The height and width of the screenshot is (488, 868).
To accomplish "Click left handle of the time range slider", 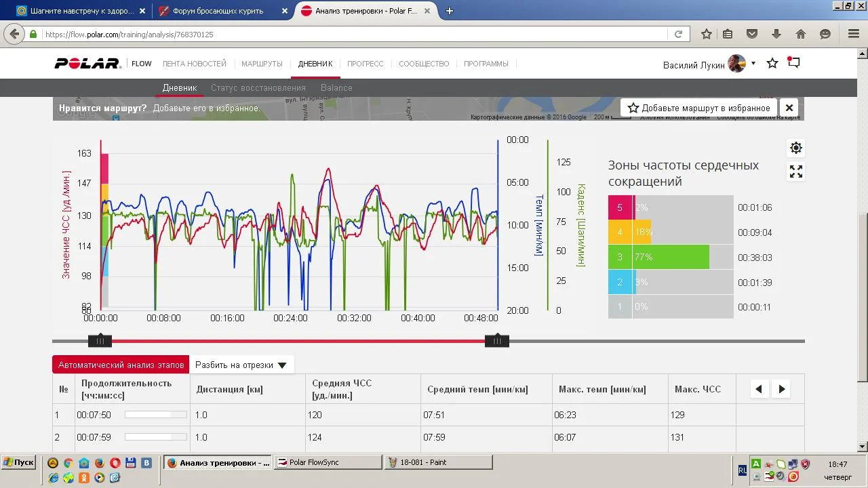I will pyautogui.click(x=100, y=341).
